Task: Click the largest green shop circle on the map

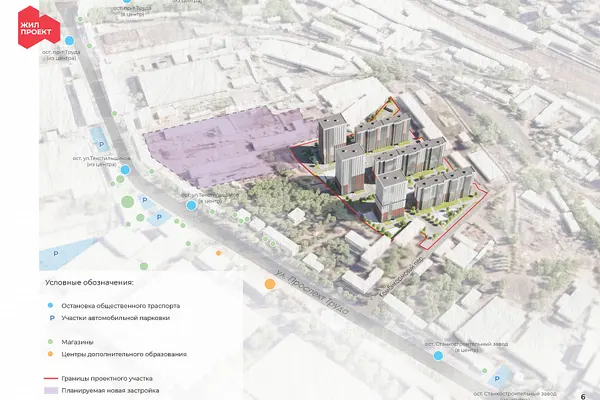Action: 127,202
